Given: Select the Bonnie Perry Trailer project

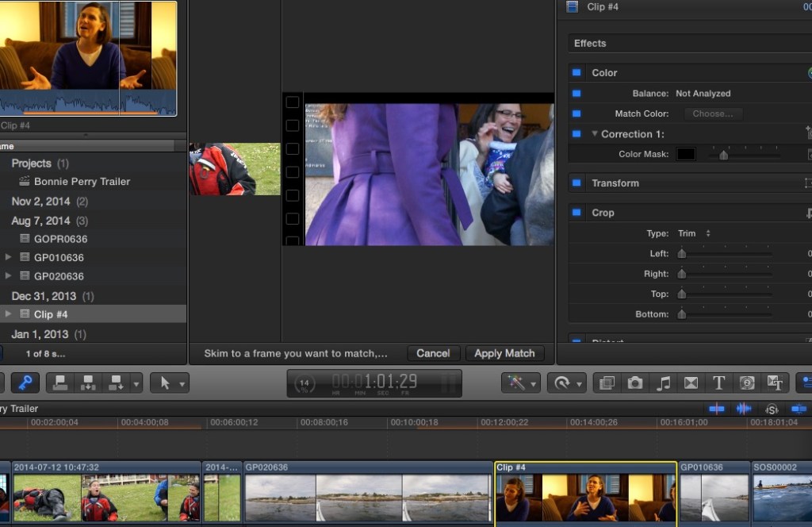Looking at the screenshot, I should click(x=81, y=182).
